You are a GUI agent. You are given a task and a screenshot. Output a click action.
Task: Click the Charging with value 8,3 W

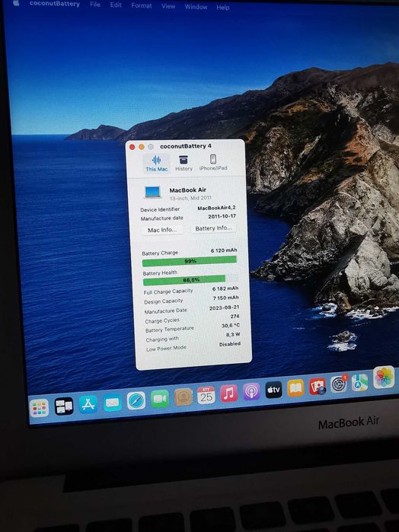pyautogui.click(x=233, y=335)
